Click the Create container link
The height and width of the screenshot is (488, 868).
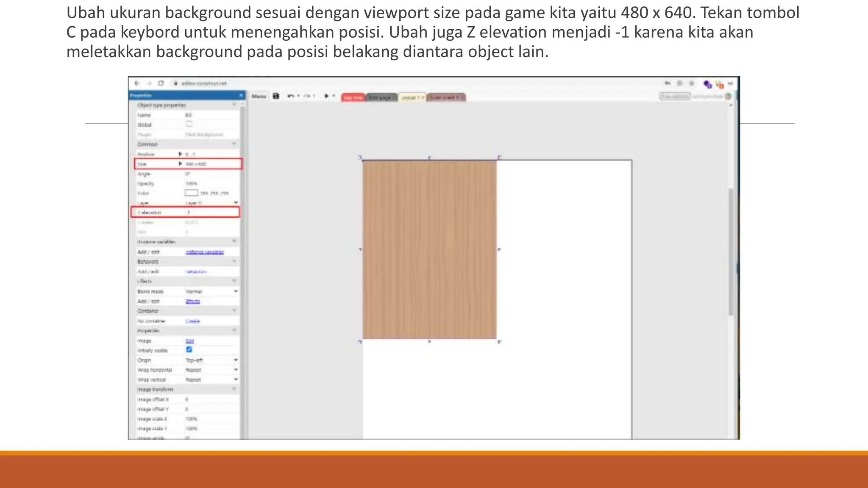(x=192, y=321)
